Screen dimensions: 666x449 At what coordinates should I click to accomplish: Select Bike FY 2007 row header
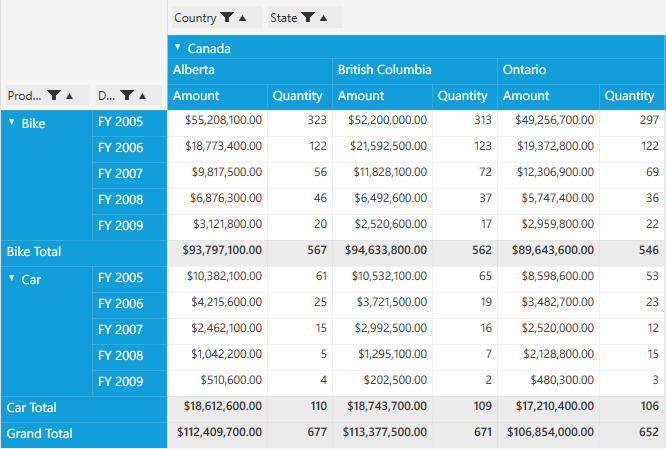tap(130, 175)
